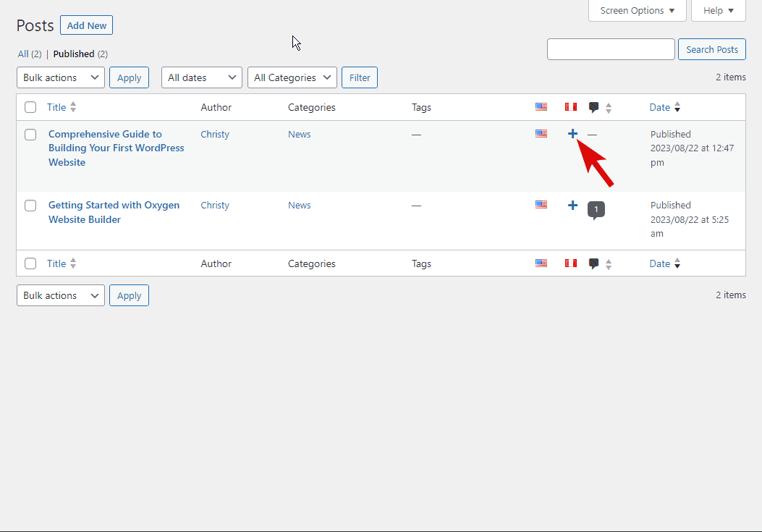Click the Add New button
The width and height of the screenshot is (762, 532).
point(86,25)
